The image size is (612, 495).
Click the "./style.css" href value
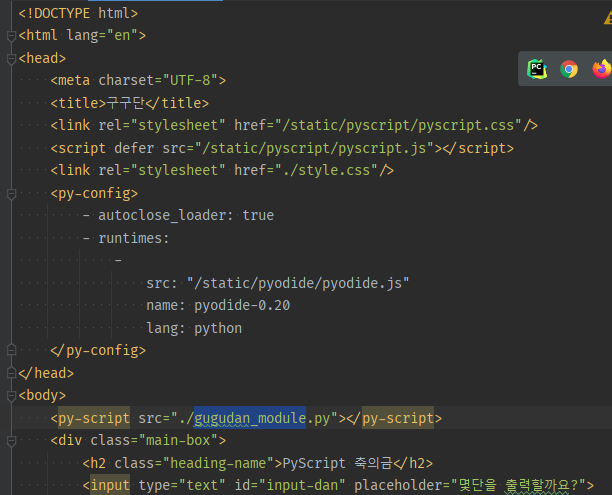[326, 171]
